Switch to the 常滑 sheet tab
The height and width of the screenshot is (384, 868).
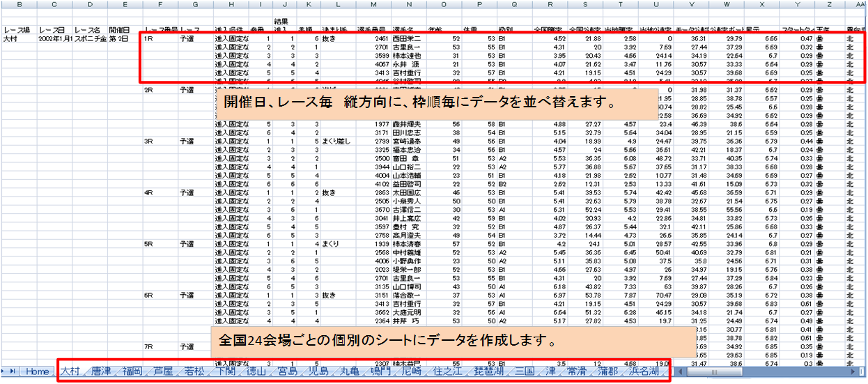coord(577,371)
